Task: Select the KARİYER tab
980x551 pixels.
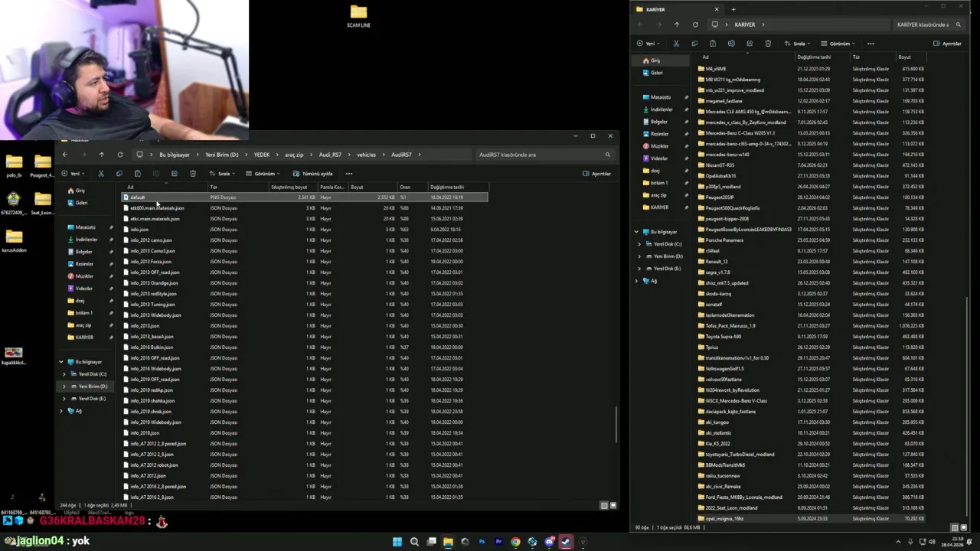Action: point(677,9)
